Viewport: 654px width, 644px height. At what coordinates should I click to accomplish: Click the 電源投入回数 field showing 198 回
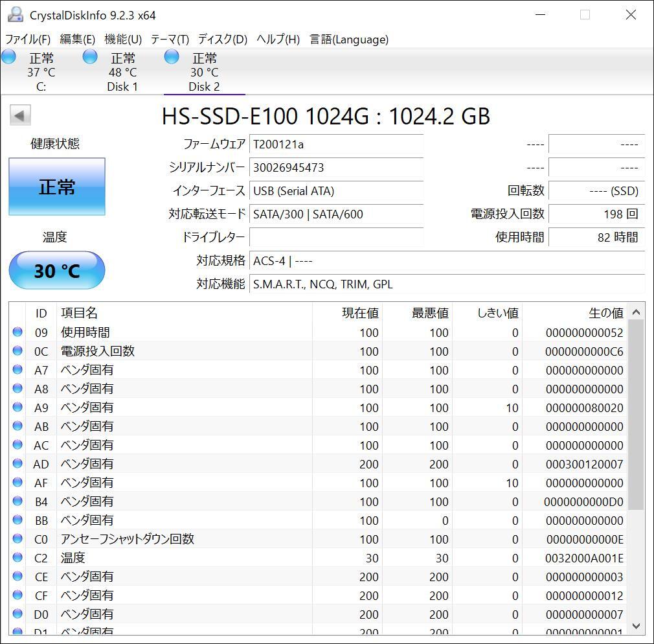pyautogui.click(x=597, y=214)
